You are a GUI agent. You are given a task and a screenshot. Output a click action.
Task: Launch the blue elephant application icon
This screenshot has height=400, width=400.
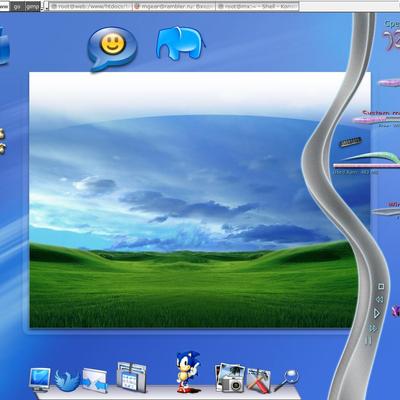tap(180, 43)
